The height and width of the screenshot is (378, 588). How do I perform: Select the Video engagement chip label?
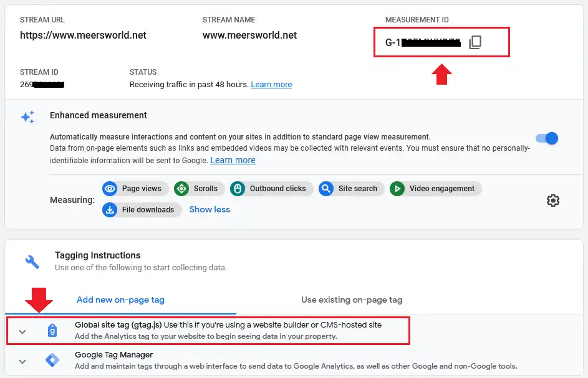[441, 189]
